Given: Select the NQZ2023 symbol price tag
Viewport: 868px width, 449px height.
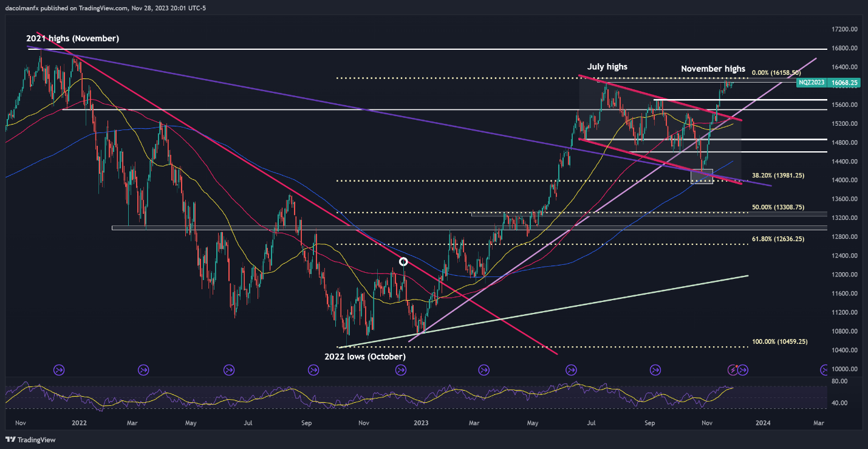Looking at the screenshot, I should click(813, 82).
